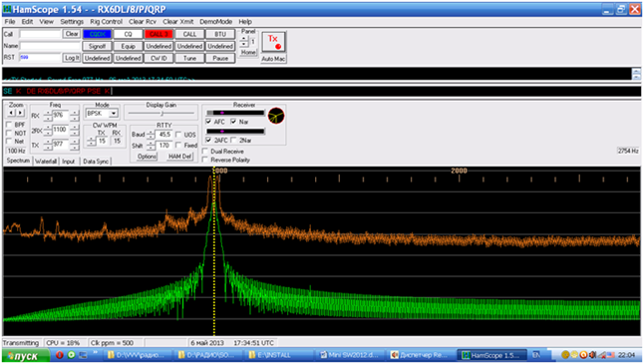Increase RTTY Baud rate with spinner
The width and height of the screenshot is (644, 364).
(x=151, y=133)
